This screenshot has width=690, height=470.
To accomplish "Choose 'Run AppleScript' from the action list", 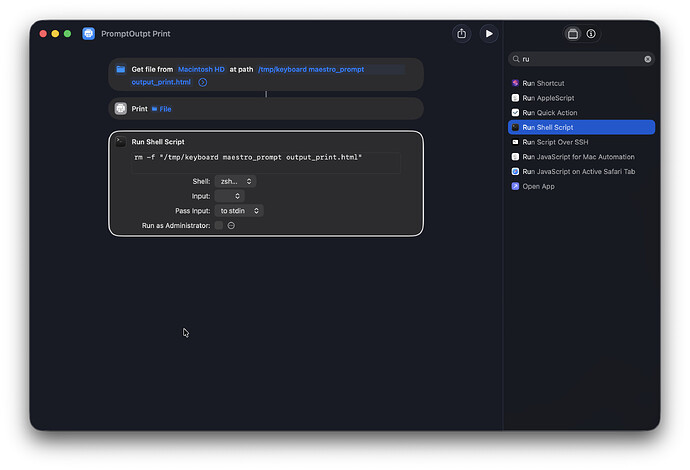I will [581, 98].
